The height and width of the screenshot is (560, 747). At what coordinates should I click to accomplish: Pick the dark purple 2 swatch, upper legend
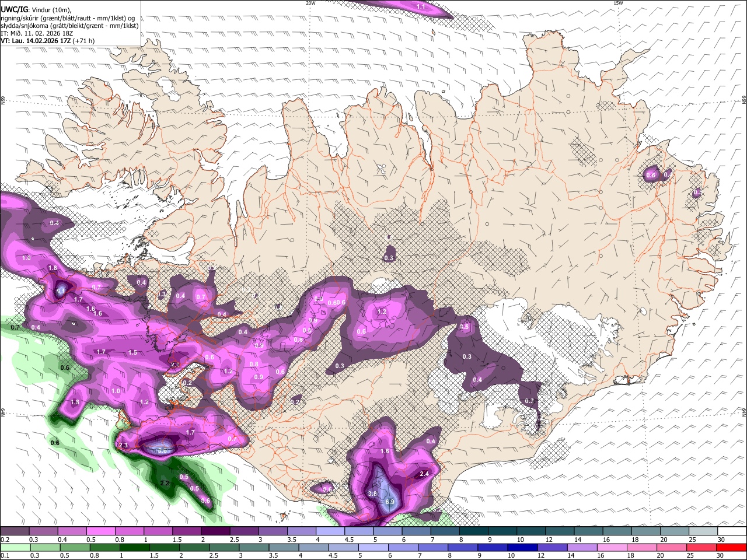215,531
